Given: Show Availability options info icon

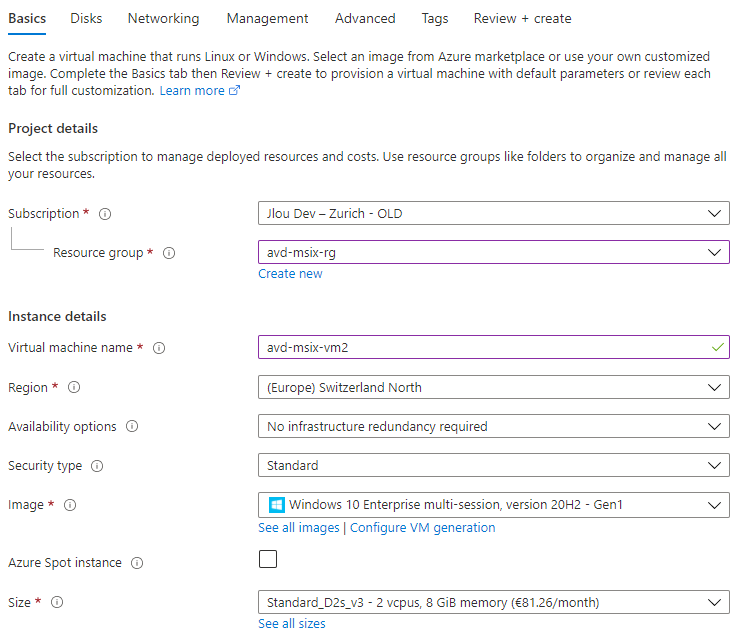Looking at the screenshot, I should click(x=132, y=427).
